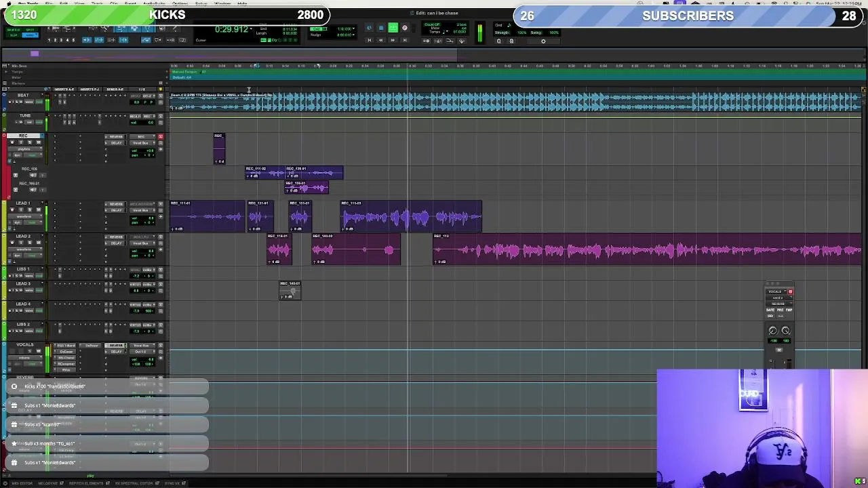Recall zoom preset 3
This screenshot has height=488, width=868.
tap(61, 40)
